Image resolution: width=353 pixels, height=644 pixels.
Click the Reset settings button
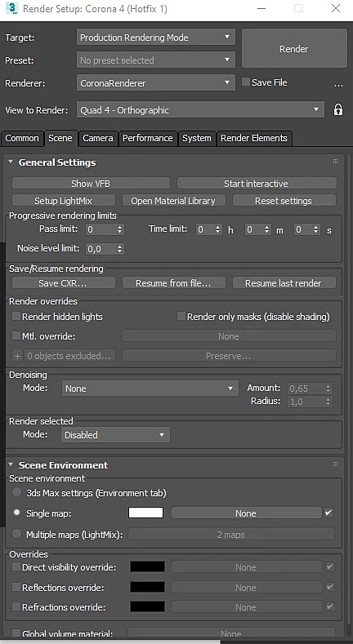pyautogui.click(x=284, y=201)
